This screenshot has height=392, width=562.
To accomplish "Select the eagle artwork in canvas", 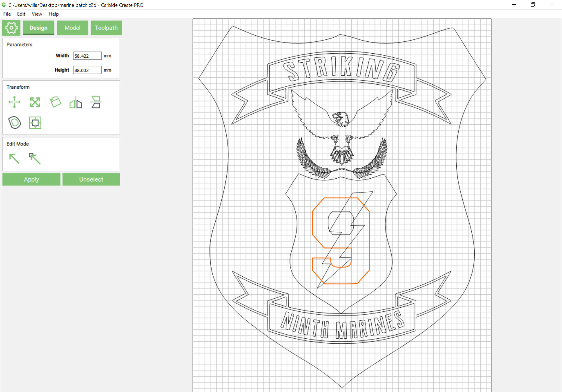I will [342, 128].
